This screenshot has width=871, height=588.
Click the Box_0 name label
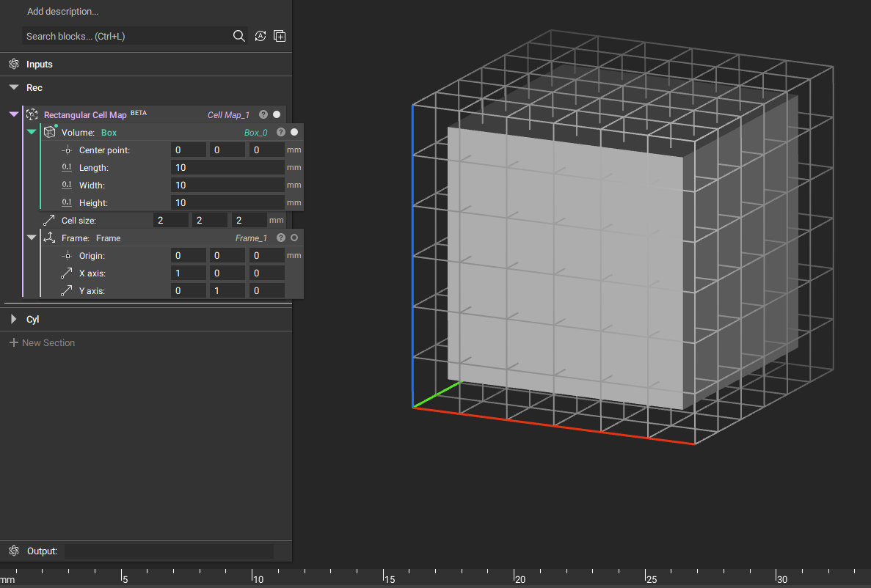click(x=255, y=133)
